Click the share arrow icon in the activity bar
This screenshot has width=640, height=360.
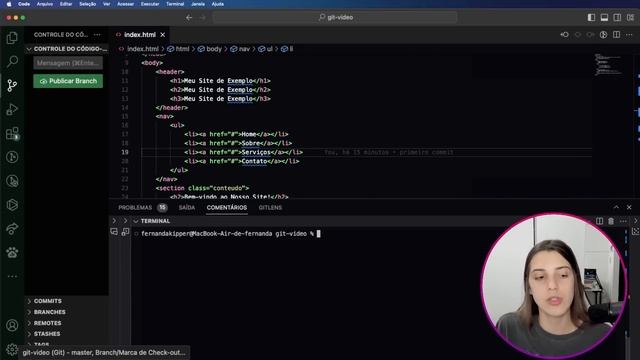[x=12, y=229]
